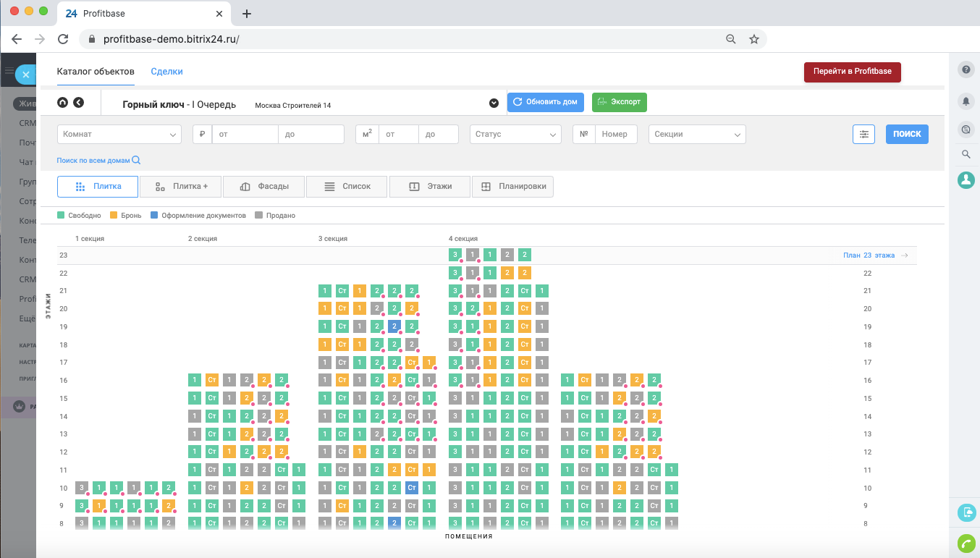This screenshot has width=980, height=558.
Task: Click the orange Бронь legend swatch
Action: [x=114, y=215]
